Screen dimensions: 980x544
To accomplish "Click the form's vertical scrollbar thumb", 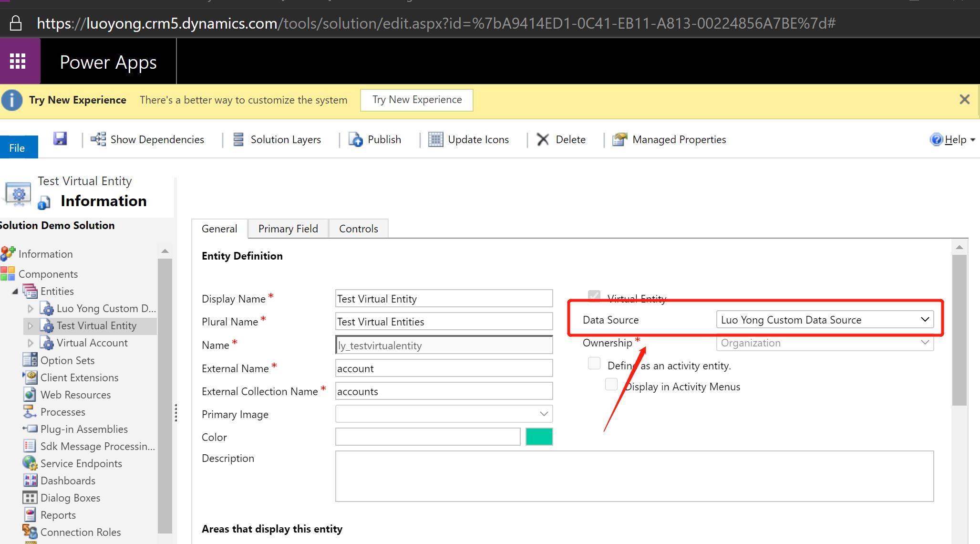I will (x=959, y=330).
